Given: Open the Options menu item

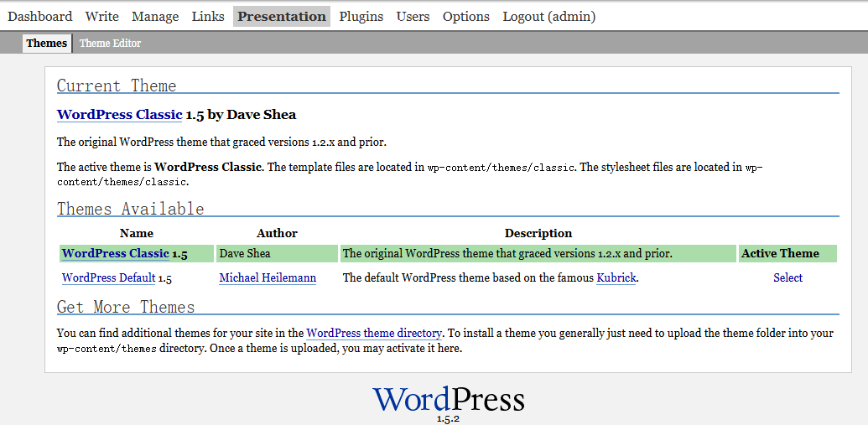Looking at the screenshot, I should (x=466, y=17).
